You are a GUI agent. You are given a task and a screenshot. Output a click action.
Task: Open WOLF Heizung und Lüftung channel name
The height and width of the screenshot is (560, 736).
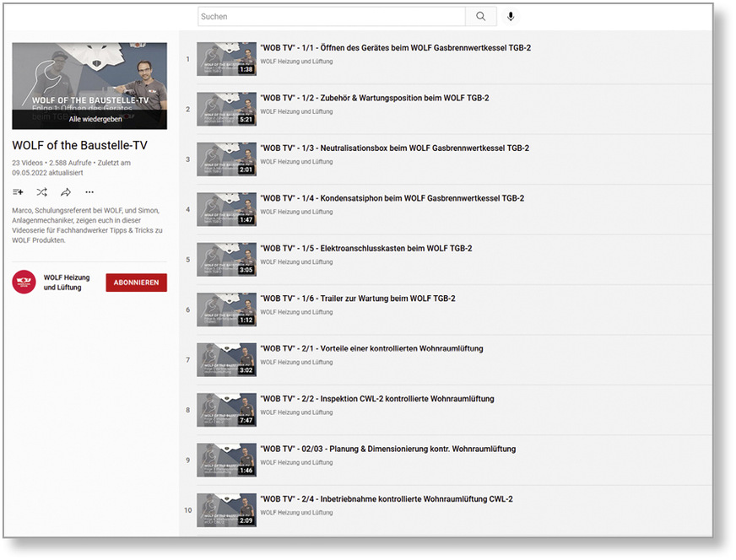click(67, 283)
